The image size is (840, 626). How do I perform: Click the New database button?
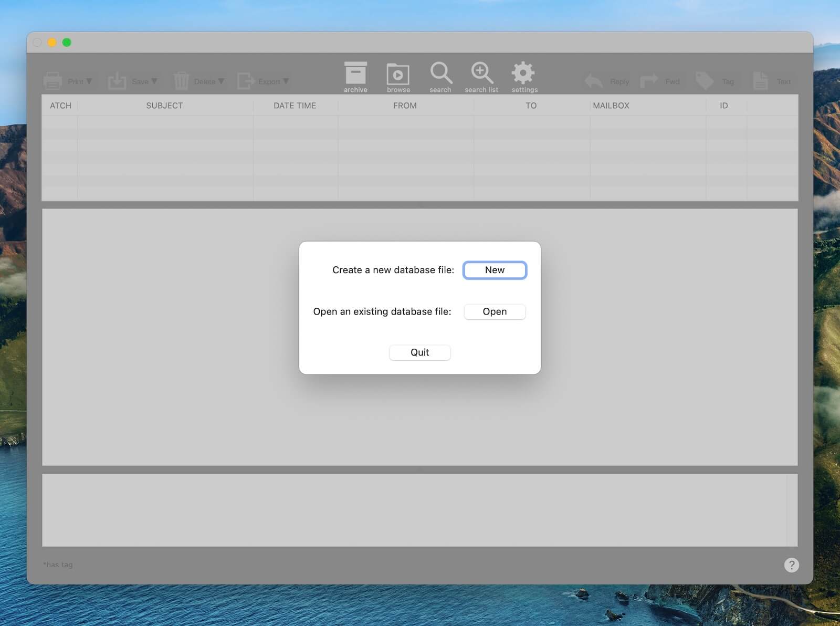click(x=495, y=270)
